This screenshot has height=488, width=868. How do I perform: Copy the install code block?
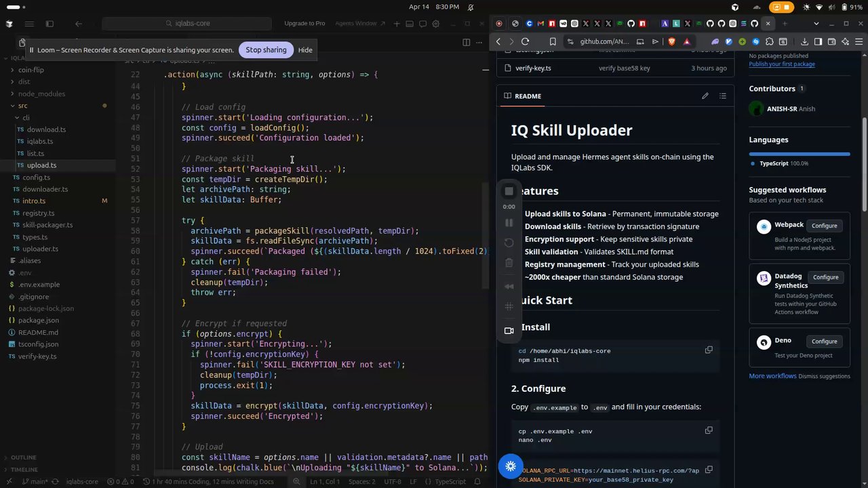click(709, 350)
